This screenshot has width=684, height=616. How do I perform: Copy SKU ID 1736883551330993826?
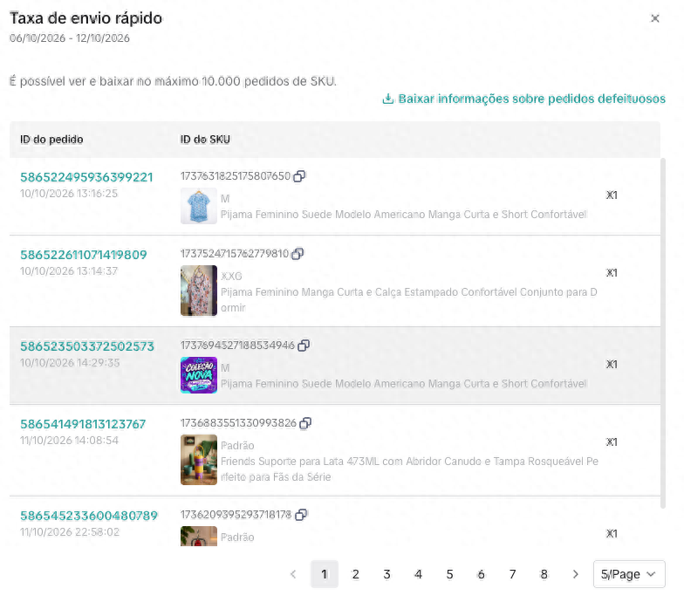click(x=305, y=423)
